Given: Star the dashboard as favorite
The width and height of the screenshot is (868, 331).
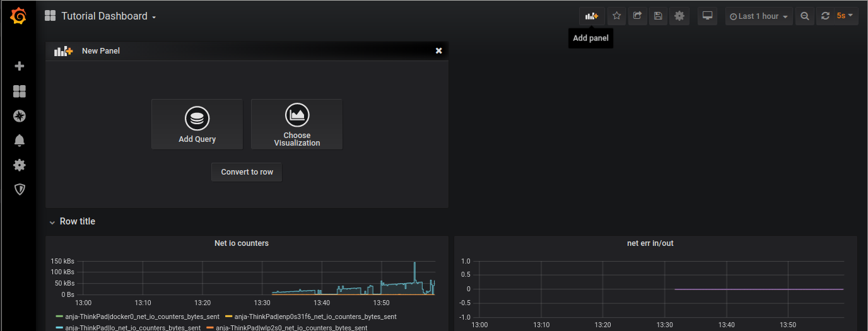Looking at the screenshot, I should pyautogui.click(x=617, y=16).
